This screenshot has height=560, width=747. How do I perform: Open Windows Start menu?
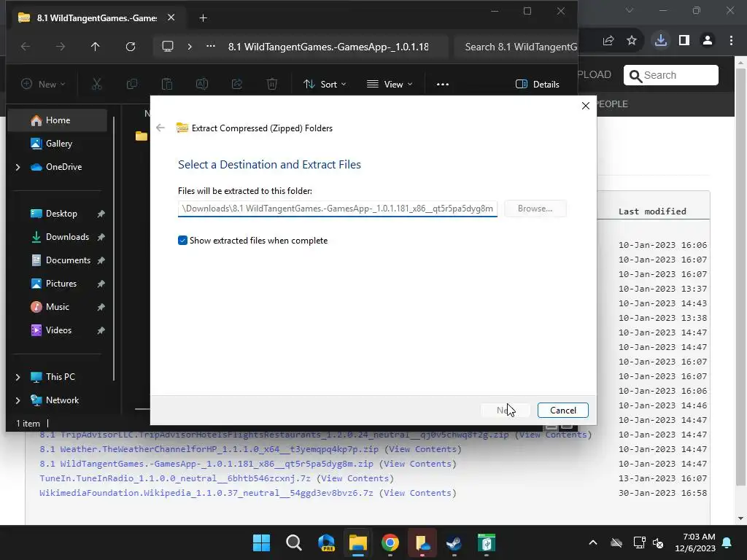click(x=262, y=542)
